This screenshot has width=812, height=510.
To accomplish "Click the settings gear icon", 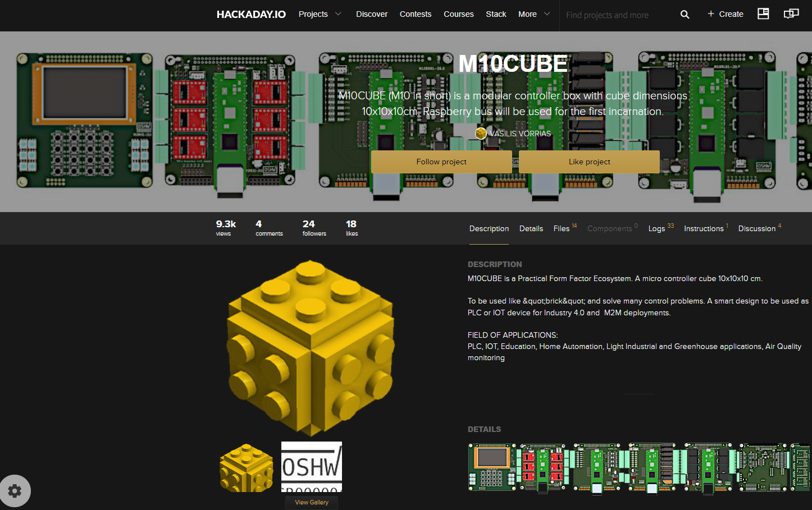I will tap(15, 491).
